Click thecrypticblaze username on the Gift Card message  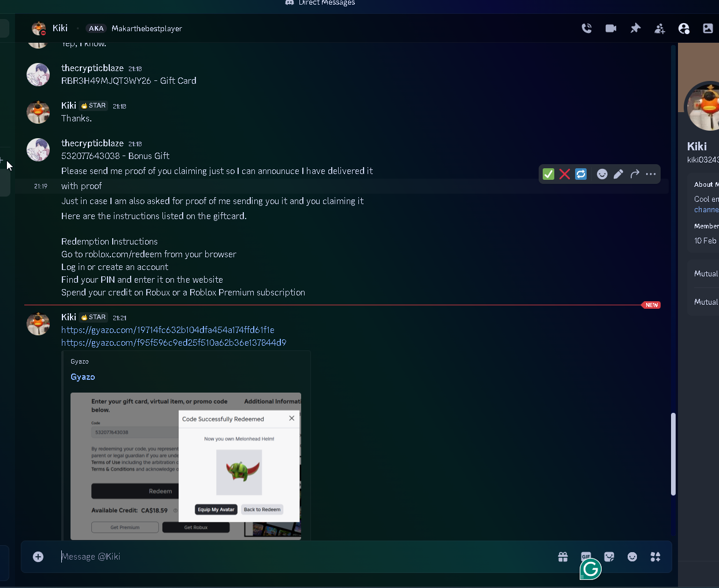point(92,68)
